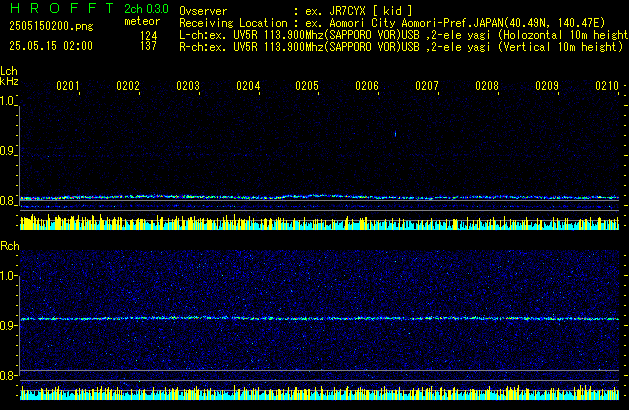This screenshot has height=410, width=629.
Task: Click the 0201 time marker
Action: pos(68,86)
